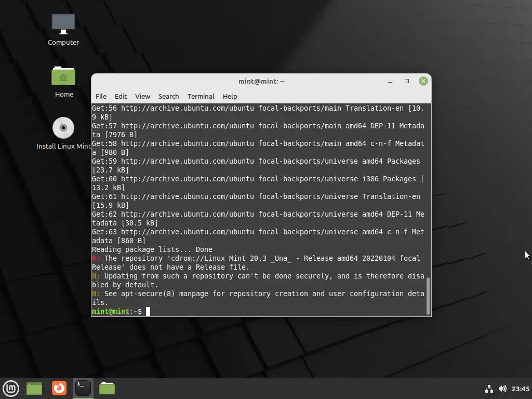Click the 'Get:57' DEP-11 Metadata line
Screen dimensions: 532x399
coord(258,130)
